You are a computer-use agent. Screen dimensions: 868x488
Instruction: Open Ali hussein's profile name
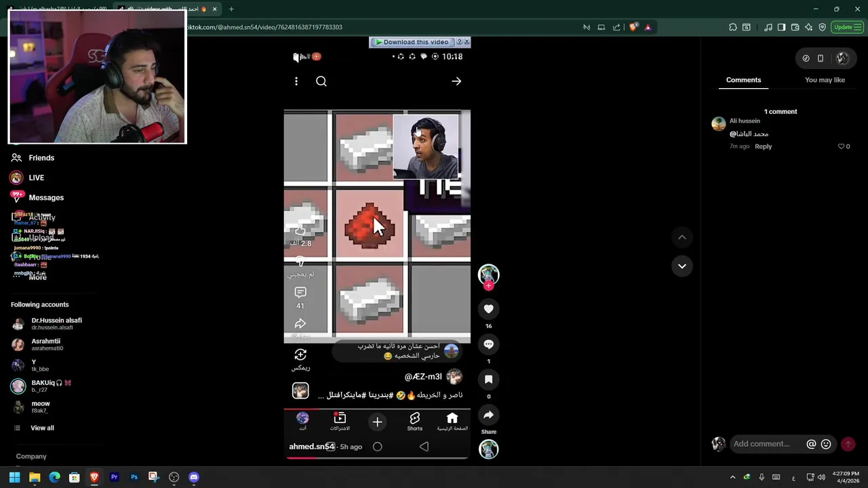[x=745, y=121]
